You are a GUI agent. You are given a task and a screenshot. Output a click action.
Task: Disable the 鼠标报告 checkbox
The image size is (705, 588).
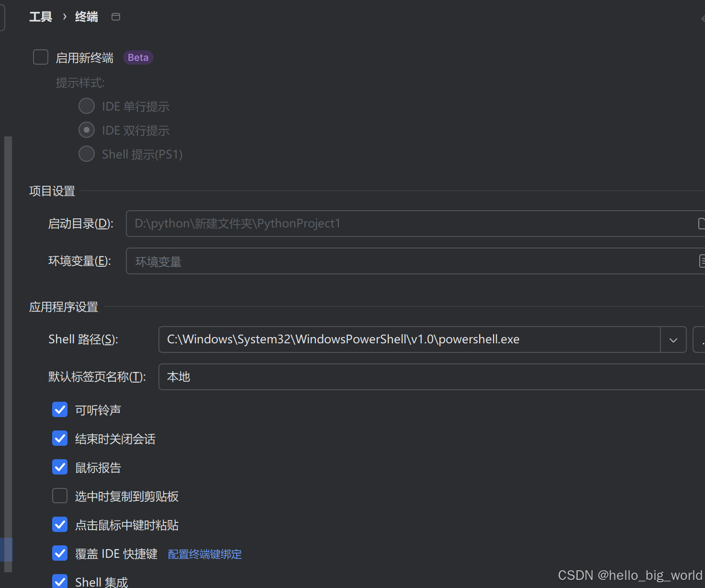point(59,467)
